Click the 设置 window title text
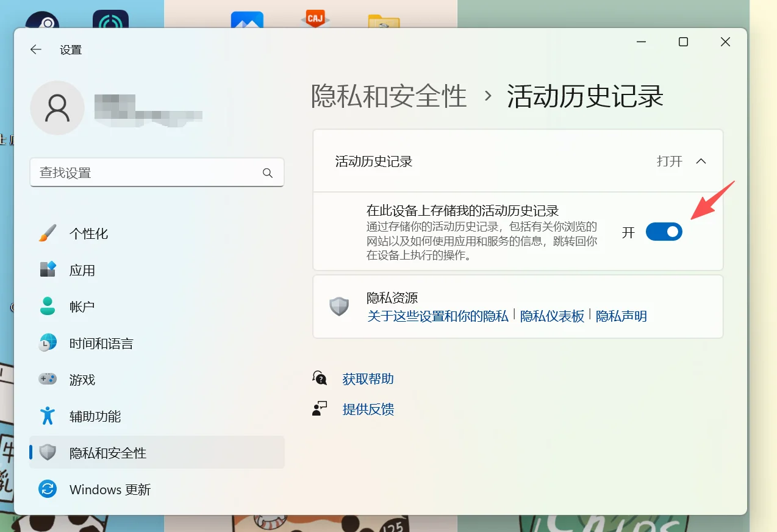The height and width of the screenshot is (532, 777). (x=71, y=50)
